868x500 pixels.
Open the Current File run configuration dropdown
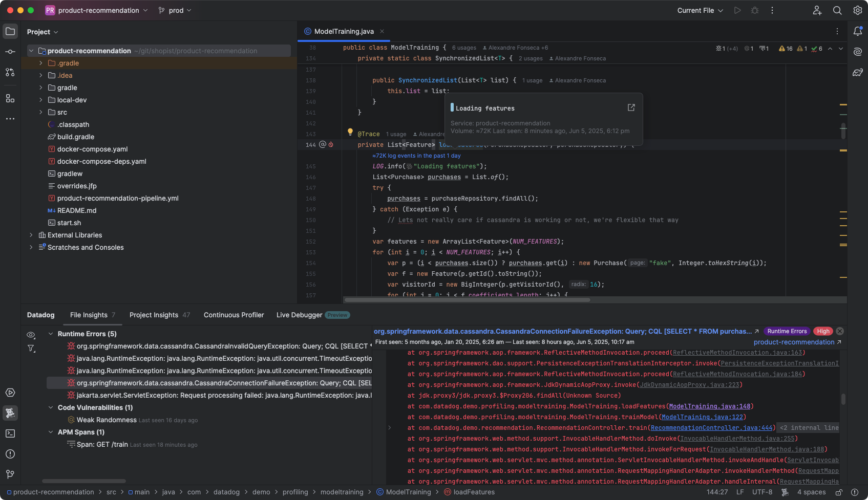coord(700,10)
